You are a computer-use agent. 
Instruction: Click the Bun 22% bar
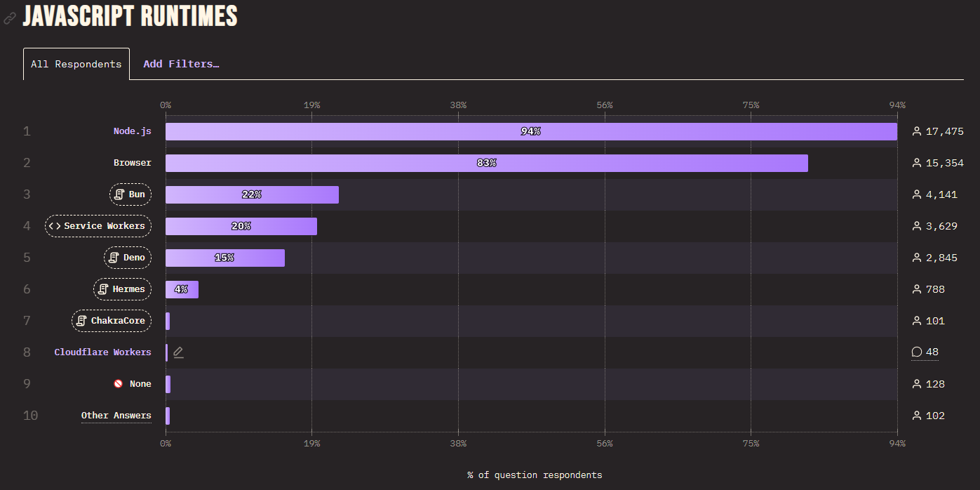[252, 194]
